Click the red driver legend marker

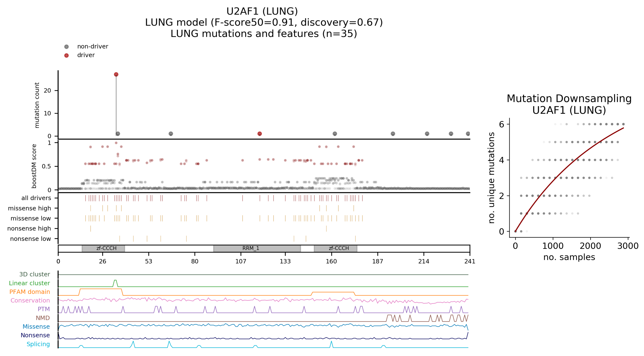click(66, 55)
